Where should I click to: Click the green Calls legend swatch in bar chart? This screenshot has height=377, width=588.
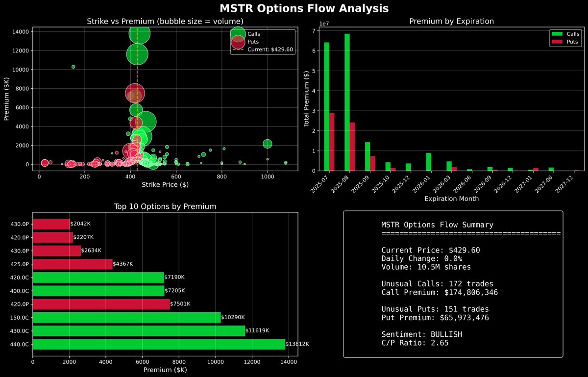point(557,34)
